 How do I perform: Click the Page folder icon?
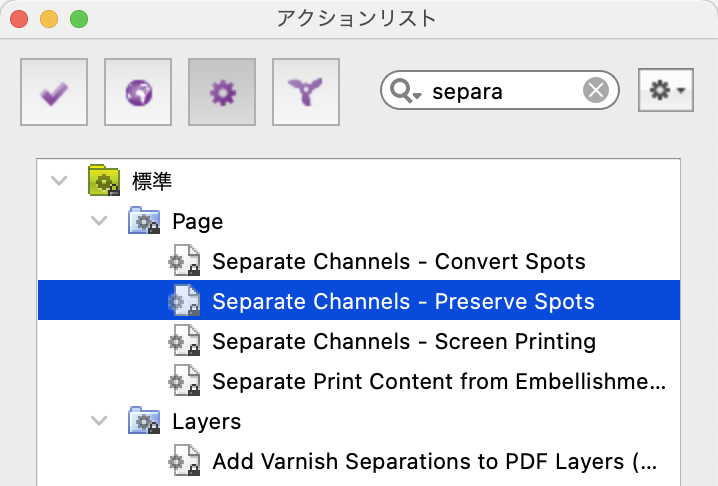(x=144, y=220)
